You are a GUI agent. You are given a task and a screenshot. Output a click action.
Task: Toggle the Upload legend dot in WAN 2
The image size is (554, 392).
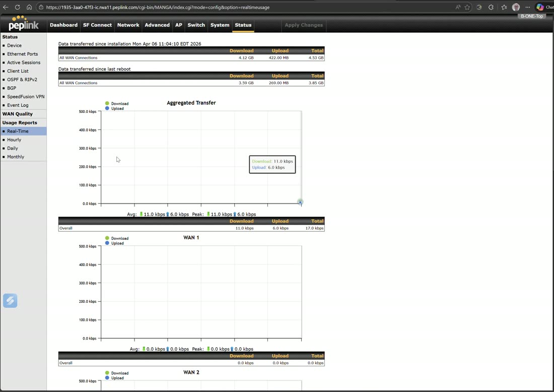tap(107, 378)
